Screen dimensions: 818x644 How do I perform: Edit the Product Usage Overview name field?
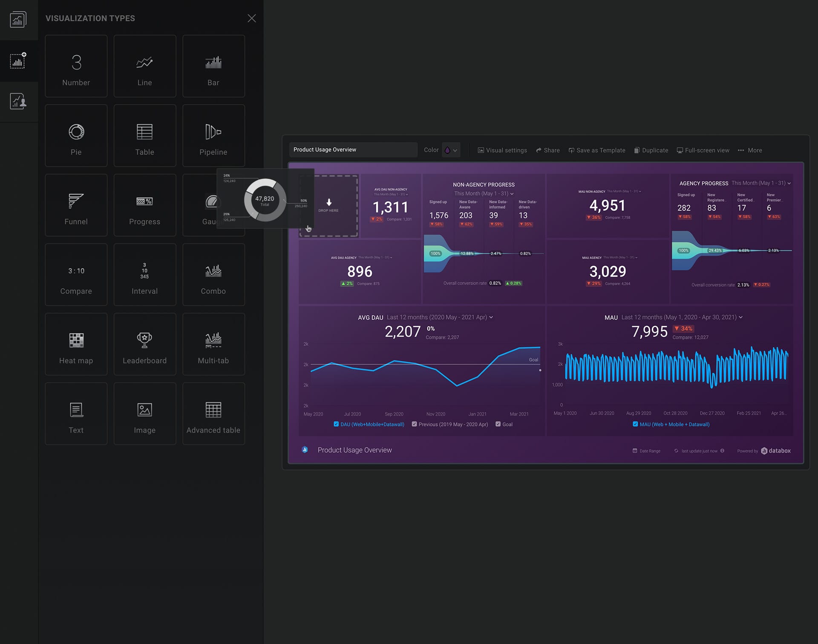(x=353, y=150)
